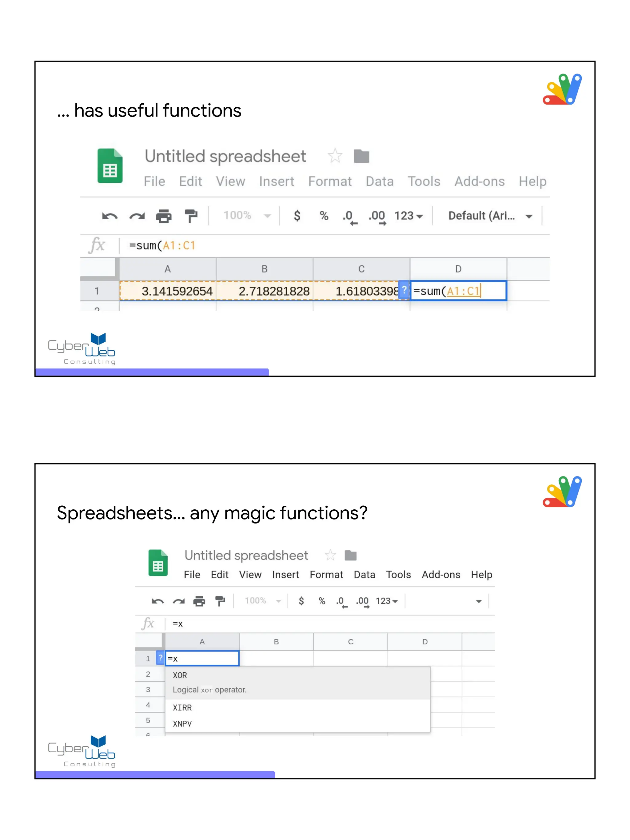This screenshot has height=840, width=630.
Task: Open the Default (Ari... font dropdown
Action: [x=490, y=216]
